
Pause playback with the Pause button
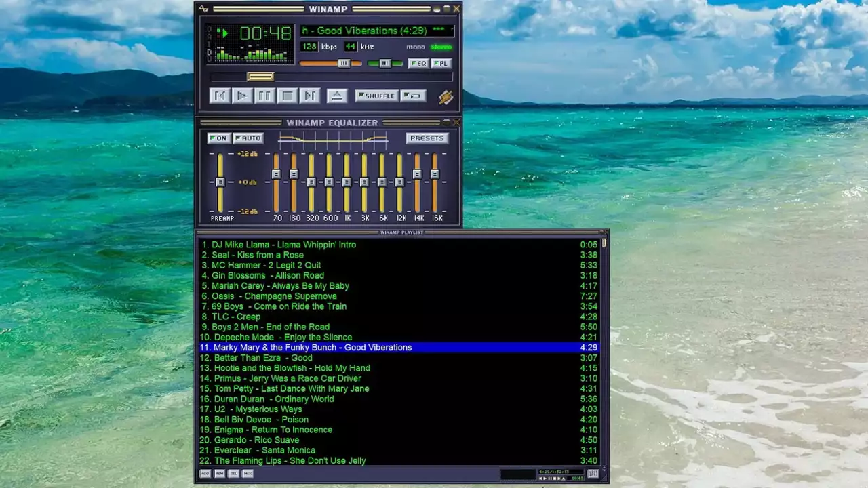click(x=264, y=96)
